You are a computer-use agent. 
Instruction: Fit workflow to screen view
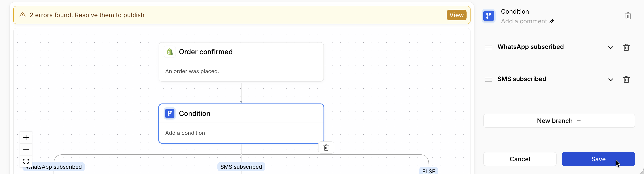26,161
